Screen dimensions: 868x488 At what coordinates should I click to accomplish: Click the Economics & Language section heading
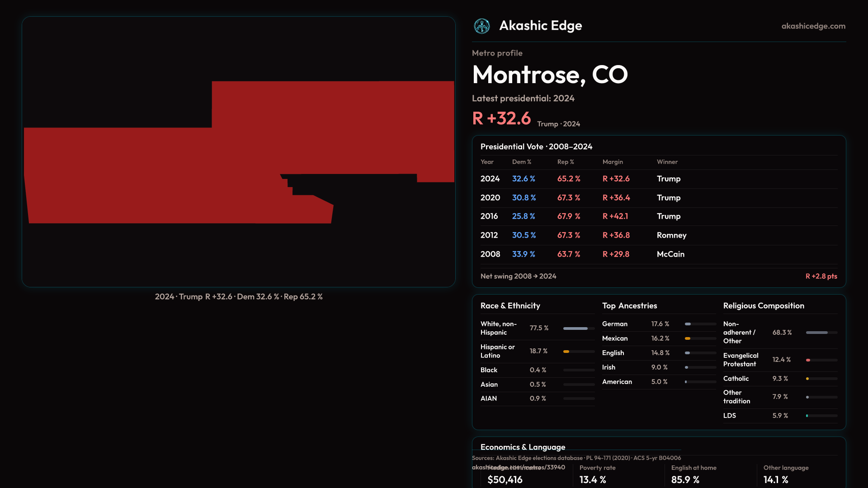click(x=523, y=447)
